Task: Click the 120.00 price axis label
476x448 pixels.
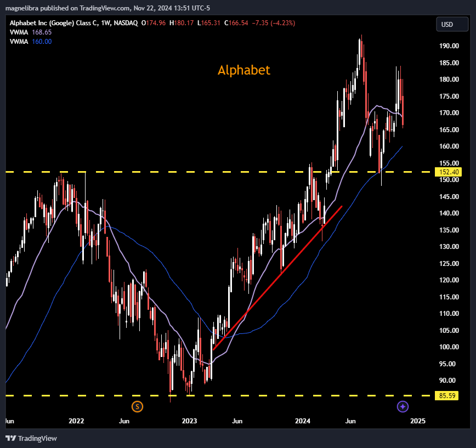Action: (x=449, y=280)
